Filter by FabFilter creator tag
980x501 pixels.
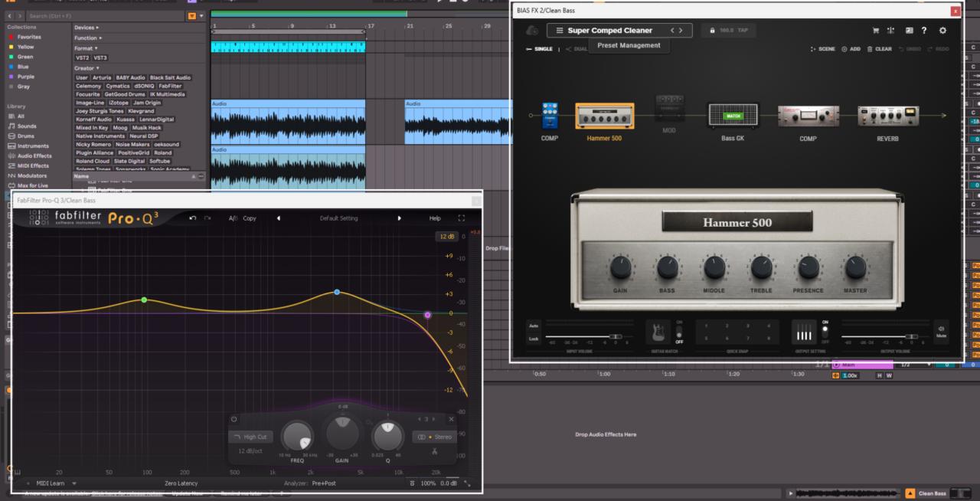tap(170, 86)
